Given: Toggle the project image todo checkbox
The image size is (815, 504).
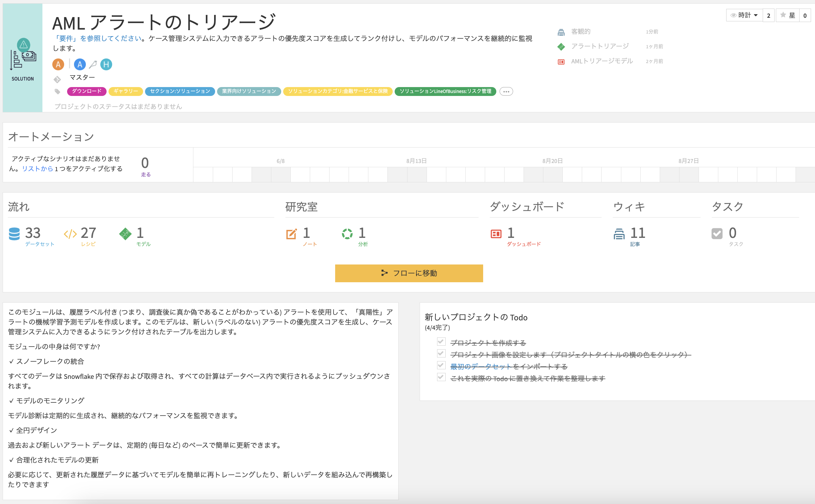Looking at the screenshot, I should pos(441,353).
